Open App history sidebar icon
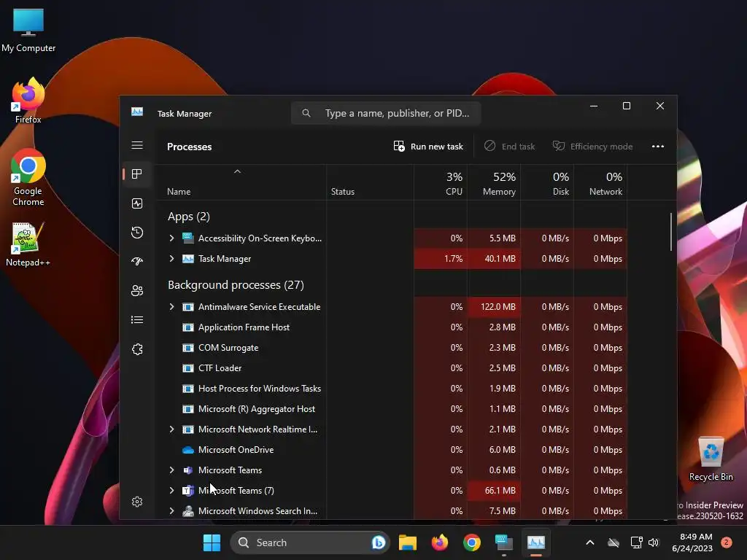Image resolution: width=747 pixels, height=560 pixels. tap(137, 233)
